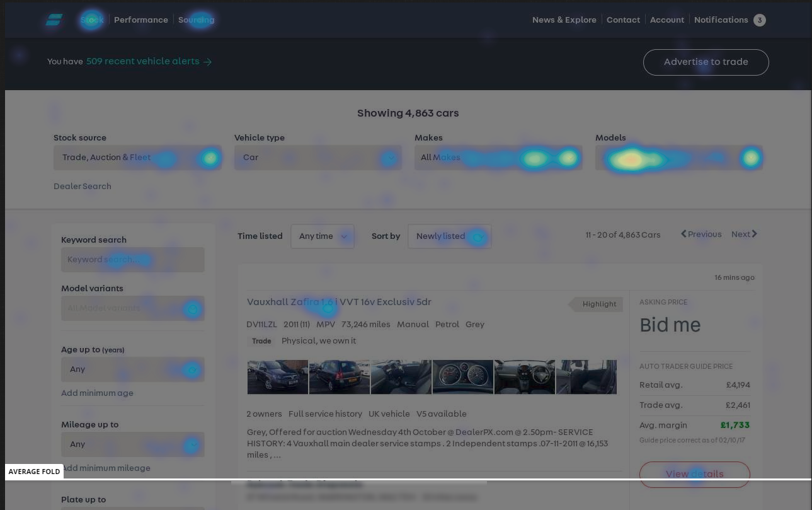Open the Sort by Newly listed dropdown
This screenshot has height=510, width=812.
click(449, 236)
